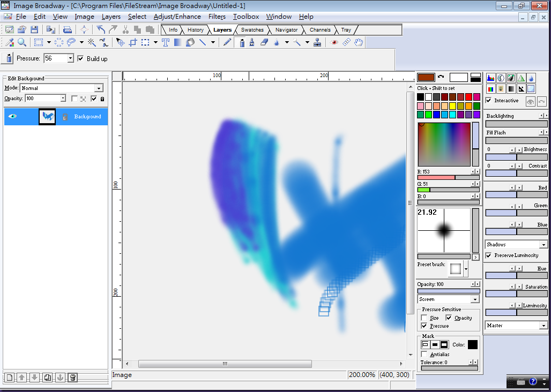Open the Screen blend mode dropdown

pyautogui.click(x=475, y=299)
